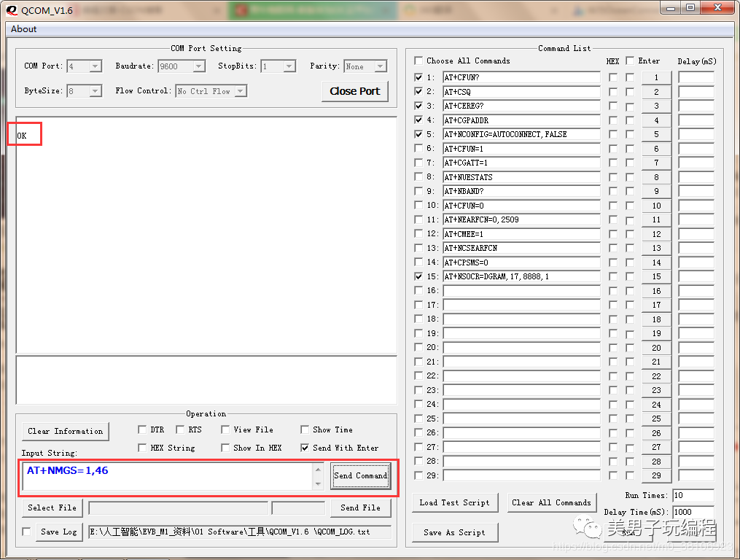Image resolution: width=740 pixels, height=560 pixels.
Task: Toggle the Enter header checkbox
Action: coord(630,61)
